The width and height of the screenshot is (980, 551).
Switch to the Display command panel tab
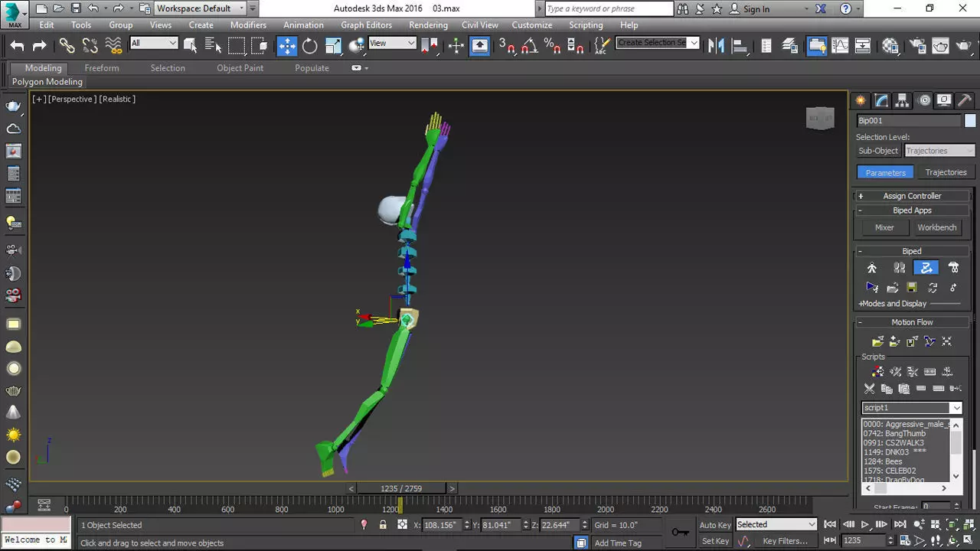[x=944, y=100]
